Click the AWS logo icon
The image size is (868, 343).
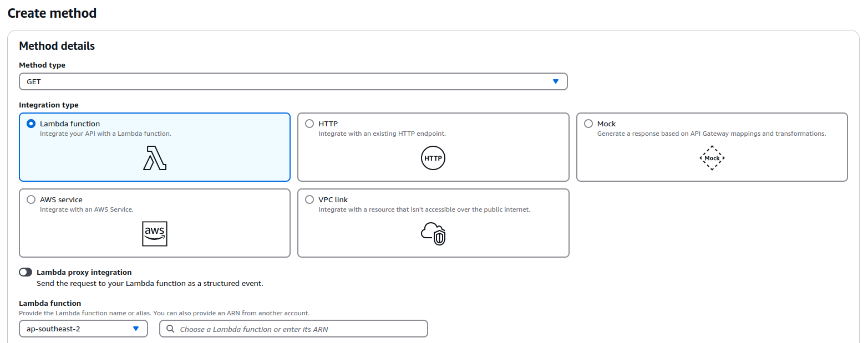point(155,234)
